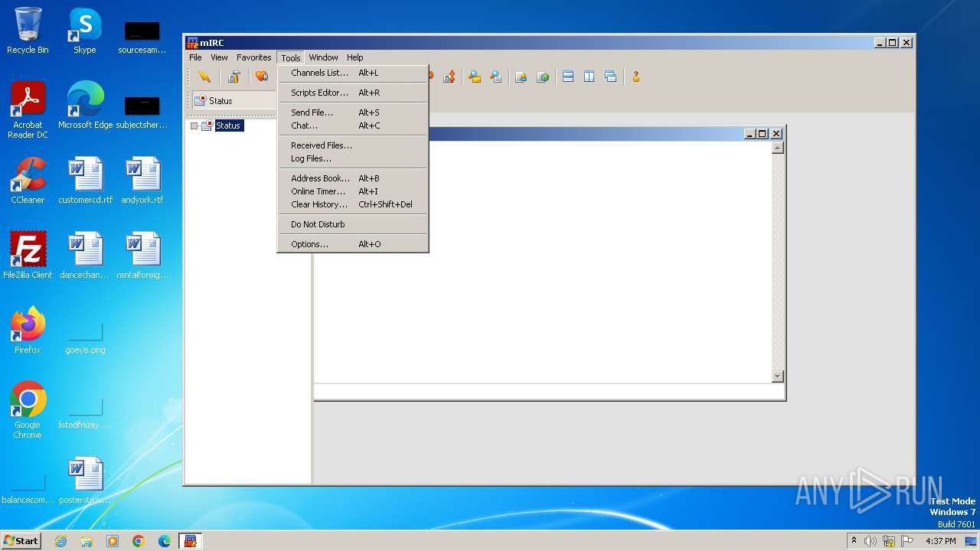Open the File menu

[195, 57]
